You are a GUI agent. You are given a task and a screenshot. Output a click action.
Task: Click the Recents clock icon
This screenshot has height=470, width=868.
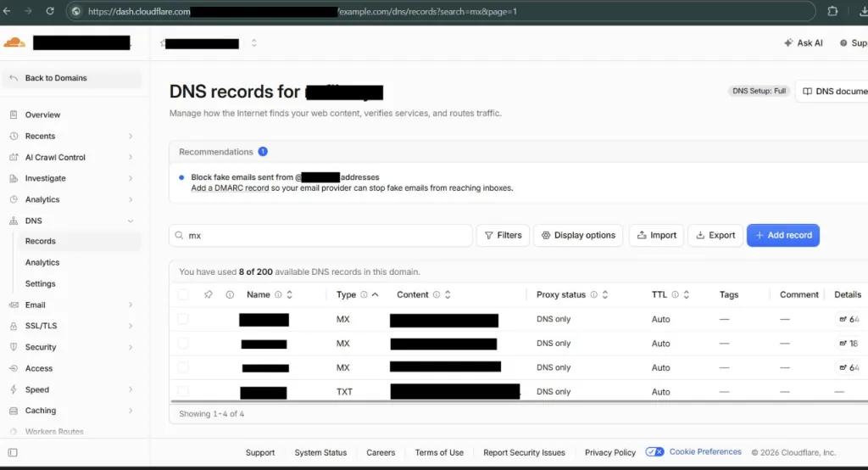pos(14,136)
